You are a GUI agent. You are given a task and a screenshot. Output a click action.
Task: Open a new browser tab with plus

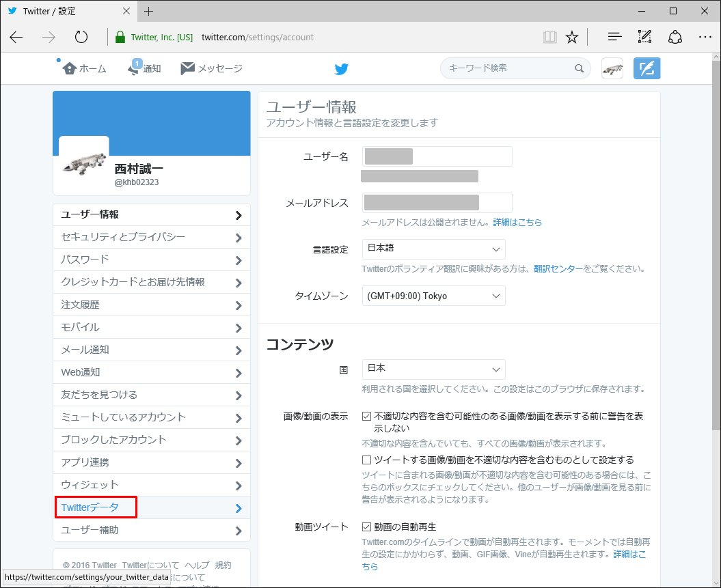148,12
